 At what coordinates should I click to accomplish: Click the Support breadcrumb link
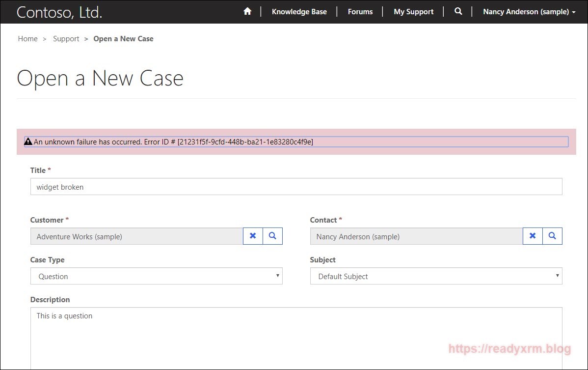point(66,39)
